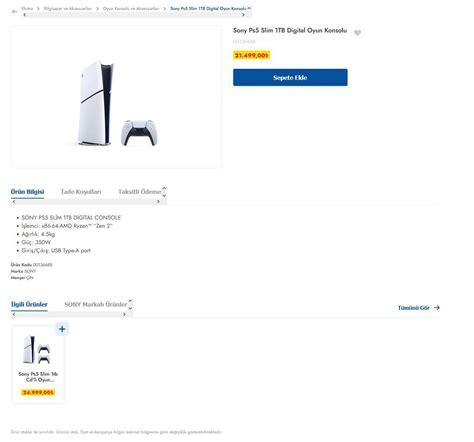Screen dimensions: 474x442
Task: Click up arrow at end of breadcrumb bar
Action: [x=249, y=8]
